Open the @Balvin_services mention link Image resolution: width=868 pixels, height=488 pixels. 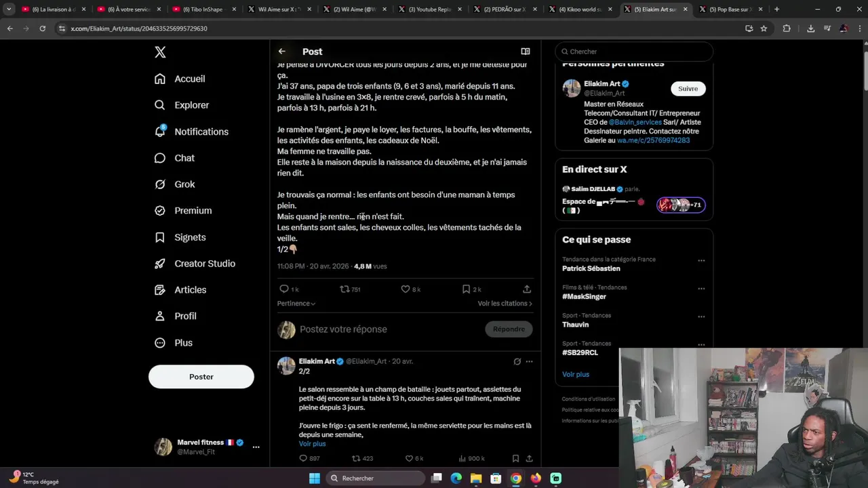coord(635,123)
